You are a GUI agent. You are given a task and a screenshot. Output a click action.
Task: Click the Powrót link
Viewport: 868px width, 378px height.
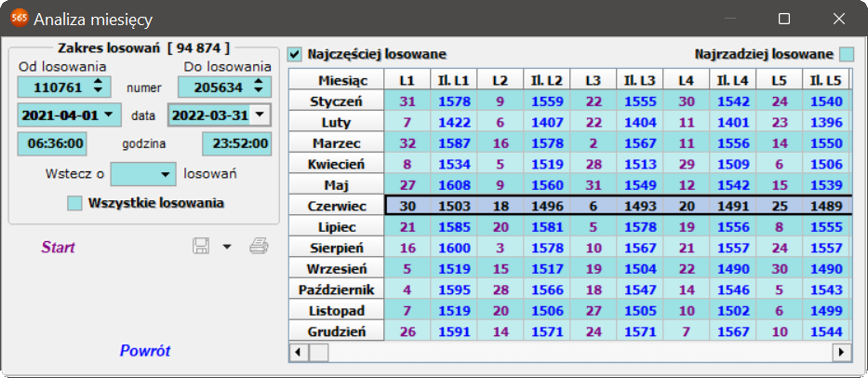145,350
